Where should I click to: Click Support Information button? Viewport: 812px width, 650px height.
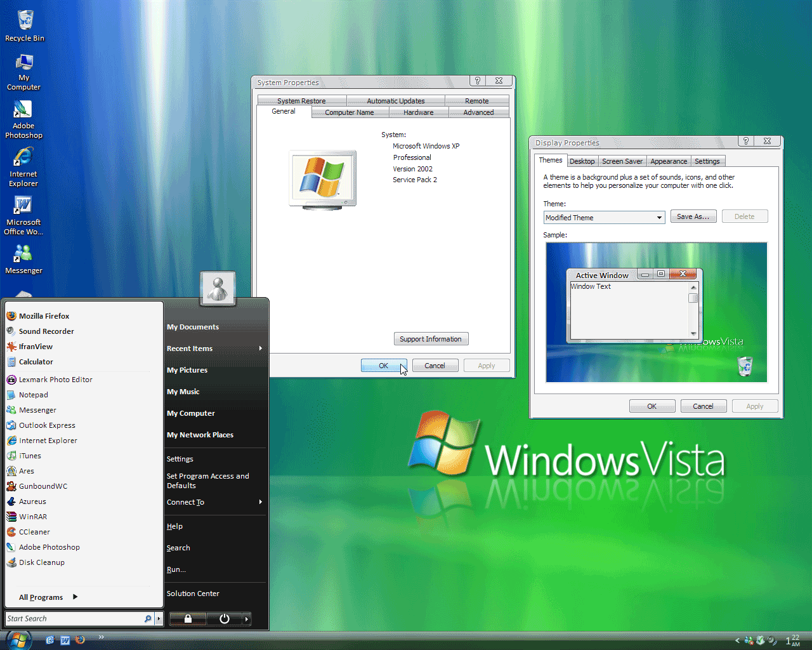click(431, 339)
